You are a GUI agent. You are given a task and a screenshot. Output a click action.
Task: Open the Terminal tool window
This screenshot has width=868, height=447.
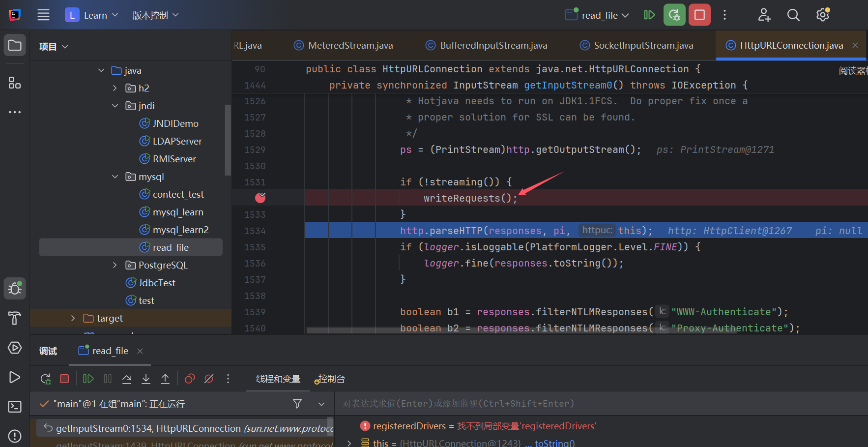coord(15,407)
